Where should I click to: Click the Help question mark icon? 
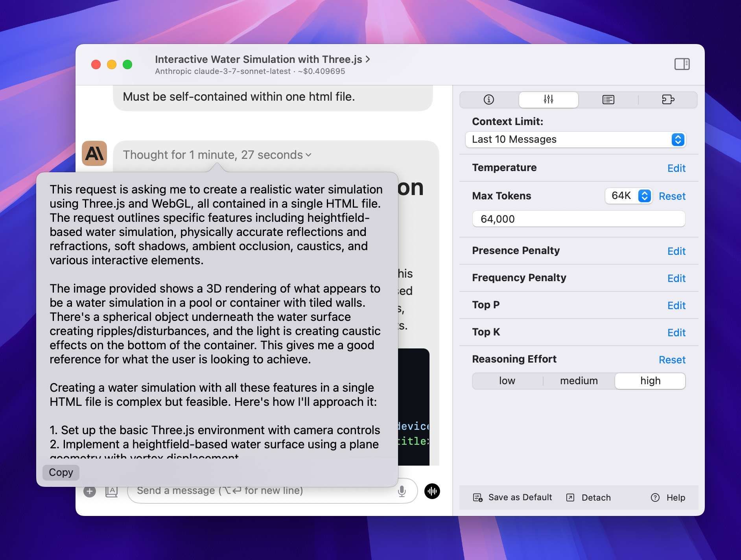pos(655,497)
